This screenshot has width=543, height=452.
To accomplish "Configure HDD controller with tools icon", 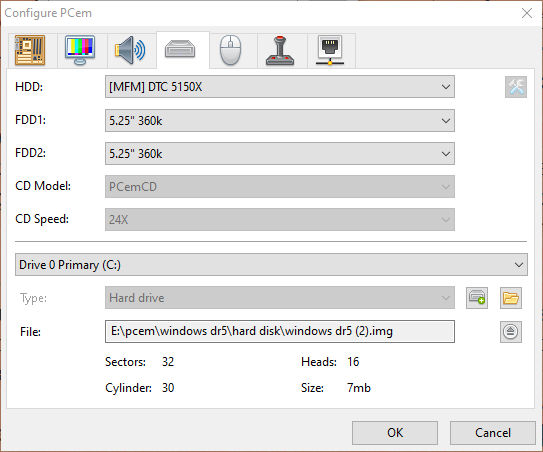I will coord(516,87).
